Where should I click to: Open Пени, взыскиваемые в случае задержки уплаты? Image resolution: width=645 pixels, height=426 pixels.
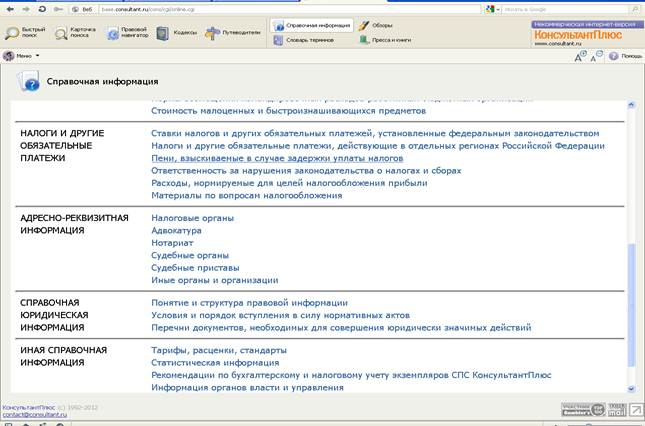[277, 158]
